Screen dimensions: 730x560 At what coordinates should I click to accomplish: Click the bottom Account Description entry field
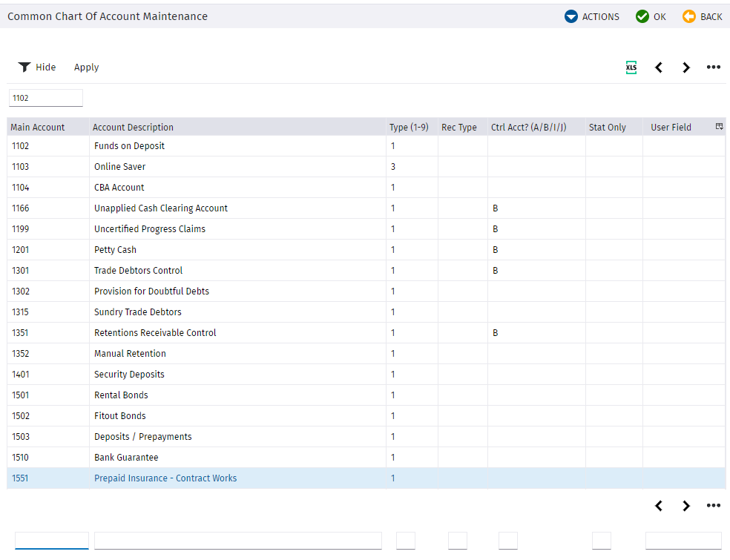tap(238, 541)
